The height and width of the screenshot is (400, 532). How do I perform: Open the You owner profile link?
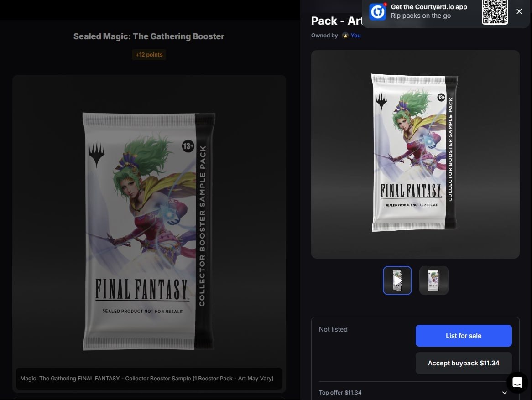[x=355, y=35]
